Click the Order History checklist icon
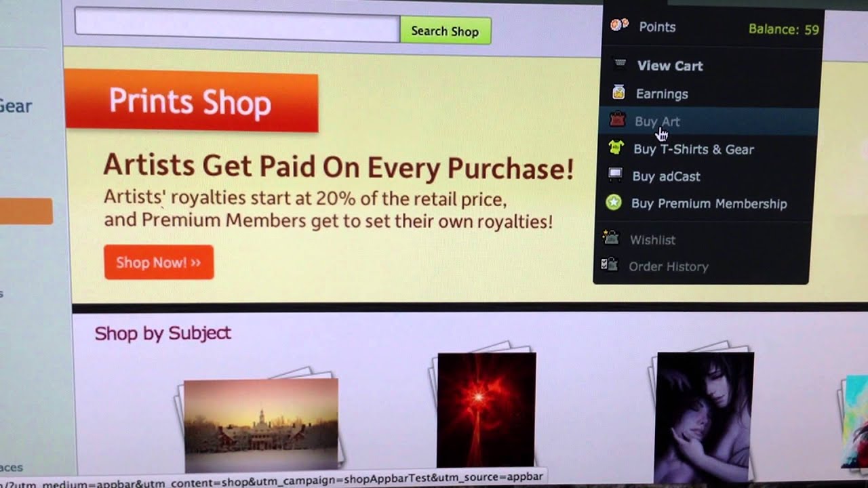The height and width of the screenshot is (488, 868). tap(609, 265)
